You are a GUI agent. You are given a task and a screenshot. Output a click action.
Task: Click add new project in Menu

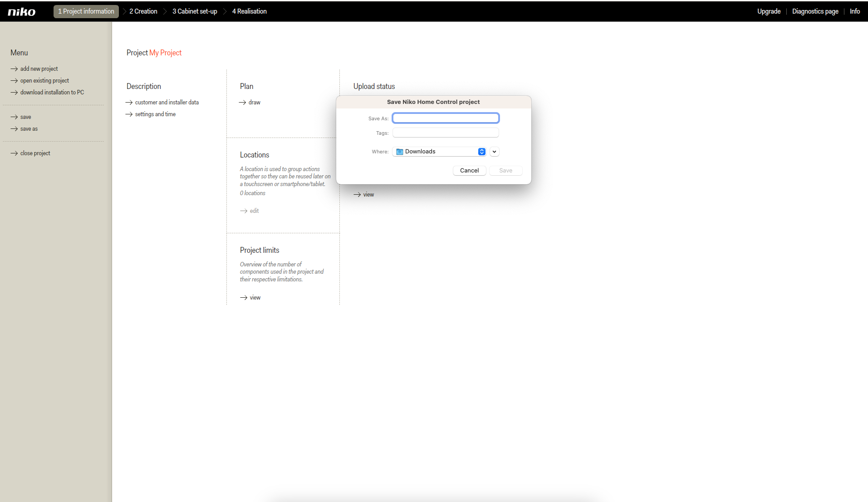click(39, 69)
